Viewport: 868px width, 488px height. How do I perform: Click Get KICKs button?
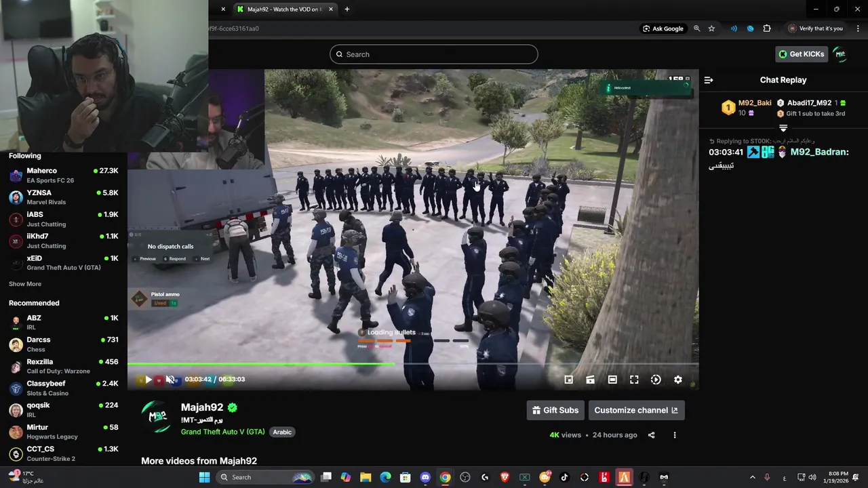(802, 54)
